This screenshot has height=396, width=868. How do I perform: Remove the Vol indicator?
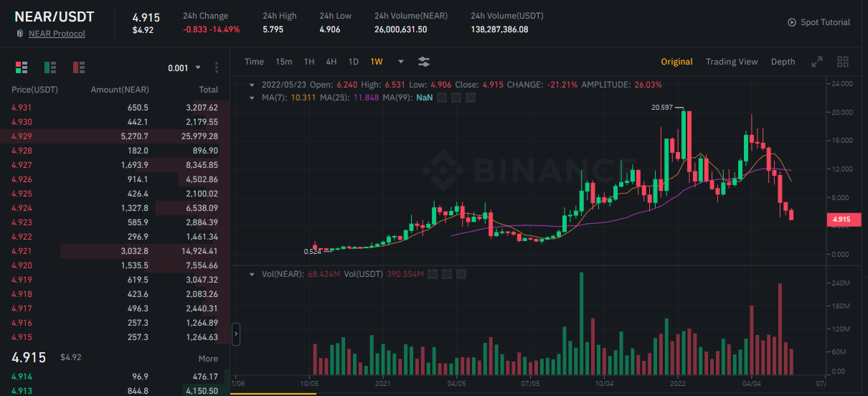(x=461, y=274)
